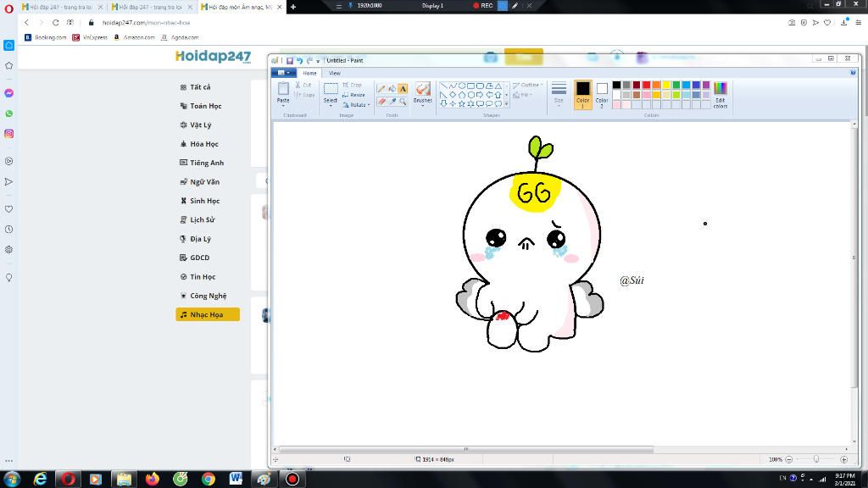868x488 pixels.
Task: Open Messenger in Opera sidebar
Action: point(8,93)
